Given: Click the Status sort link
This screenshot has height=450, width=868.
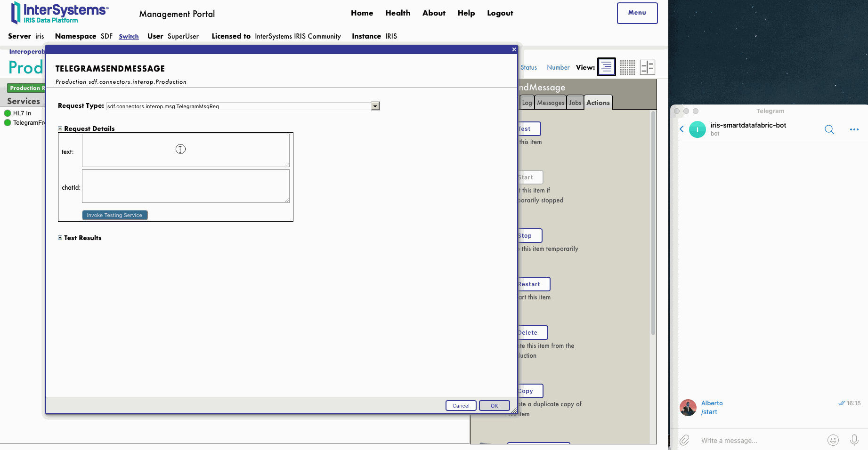Looking at the screenshot, I should 528,67.
